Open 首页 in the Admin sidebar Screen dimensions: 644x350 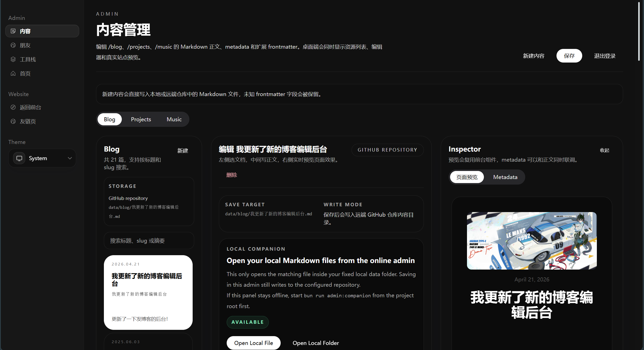42,73
